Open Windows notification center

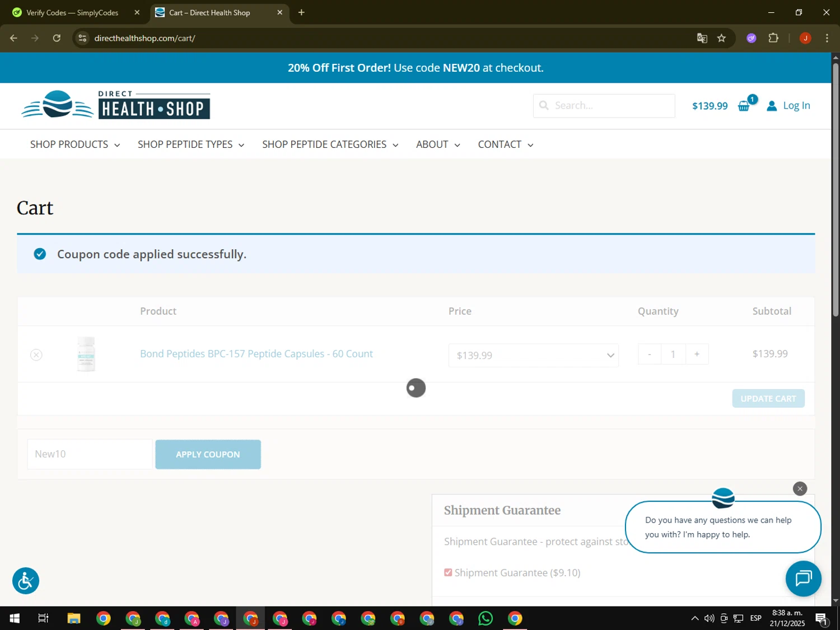(x=822, y=619)
